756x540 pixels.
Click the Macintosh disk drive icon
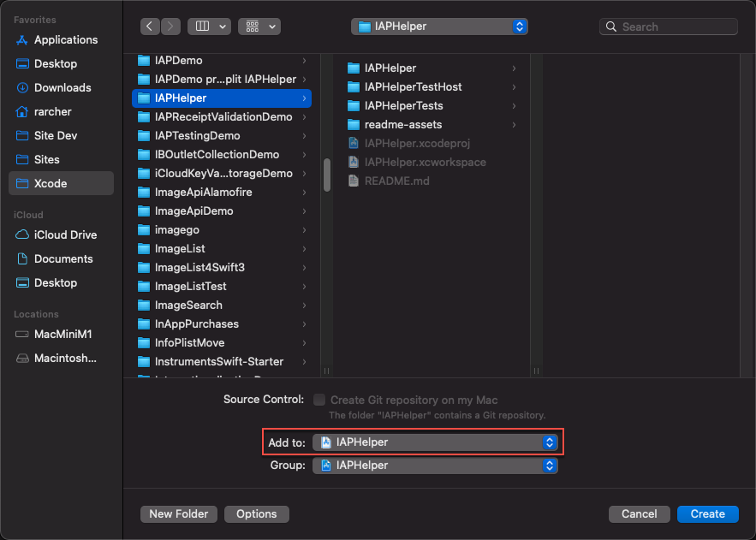coord(22,359)
